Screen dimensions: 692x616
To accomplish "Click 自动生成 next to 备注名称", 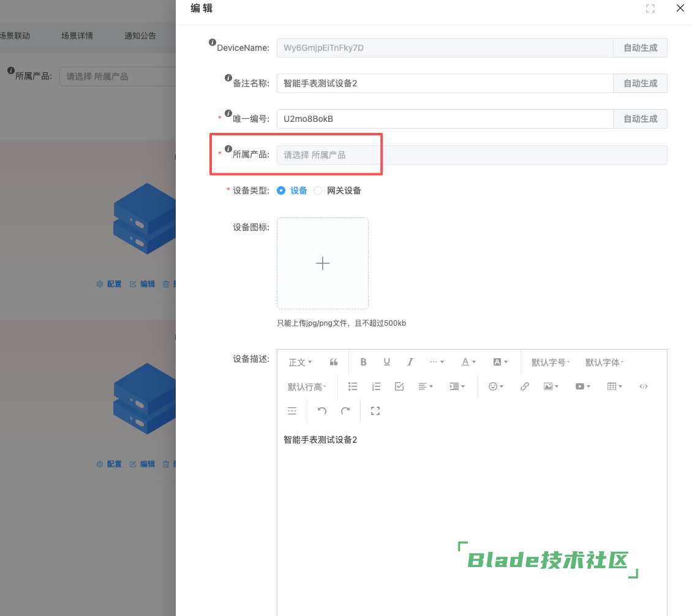I will 640,83.
